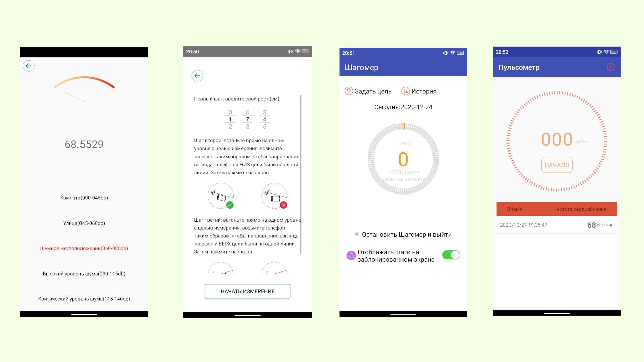The image size is (644, 362).
Task: Click НАЧАТЬ ИЗМЕРЕНИЕ button on height screen
Action: click(x=247, y=291)
